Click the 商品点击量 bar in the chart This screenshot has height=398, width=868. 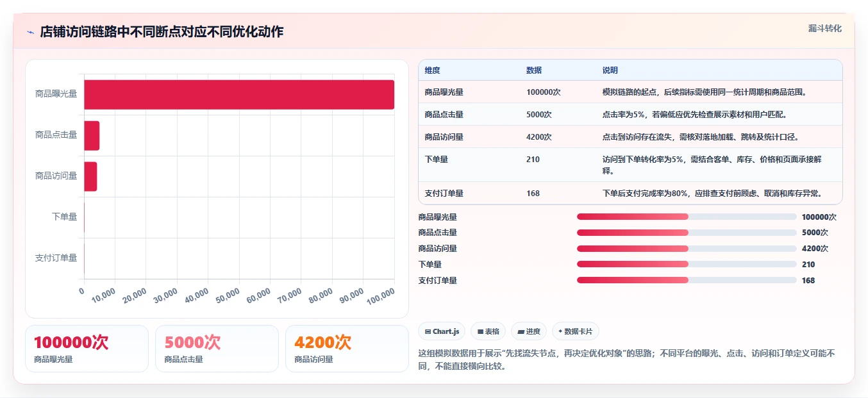tap(92, 135)
